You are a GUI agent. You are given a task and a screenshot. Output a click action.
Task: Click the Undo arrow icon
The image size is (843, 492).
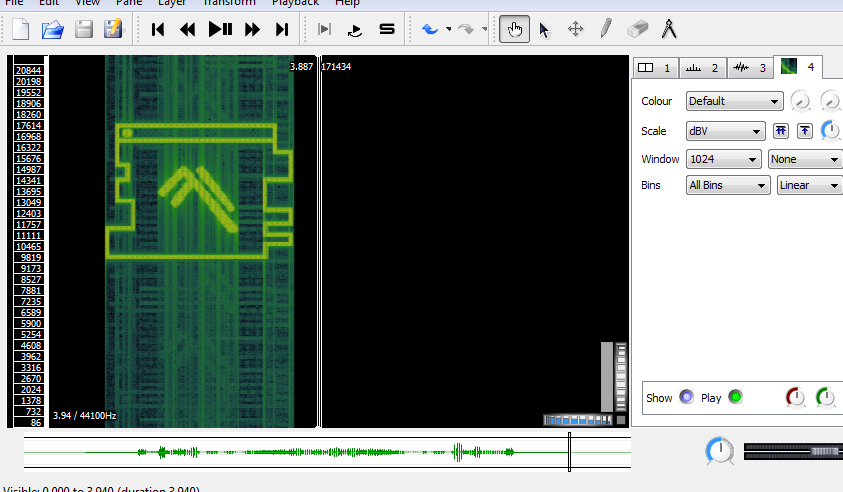(x=430, y=30)
